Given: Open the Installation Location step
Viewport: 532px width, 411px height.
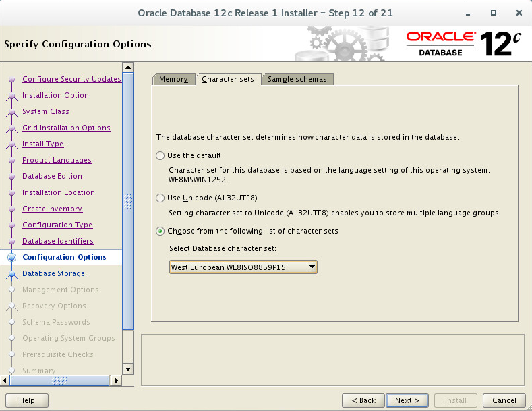Looking at the screenshot, I should pyautogui.click(x=59, y=192).
